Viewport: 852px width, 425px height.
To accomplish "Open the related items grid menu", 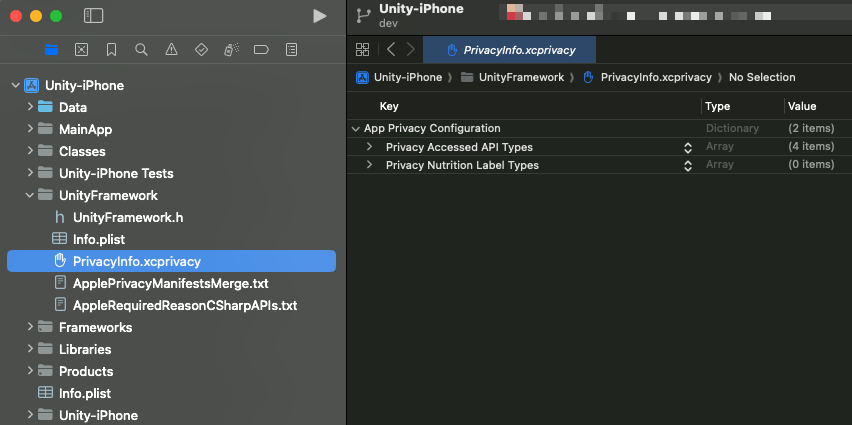I will (x=362, y=50).
